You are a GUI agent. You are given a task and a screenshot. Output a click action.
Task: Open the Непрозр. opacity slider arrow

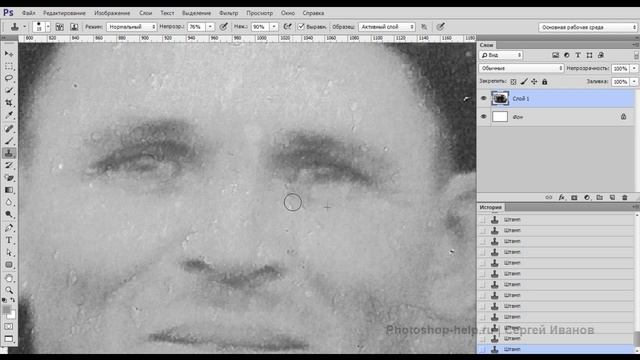[210, 27]
